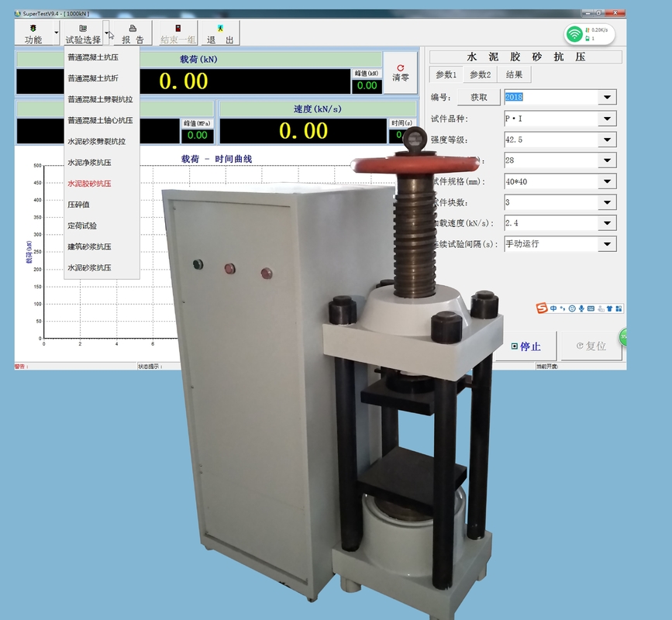
Task: Toggle the 中 Chinese input mode icon
Action: pos(553,308)
